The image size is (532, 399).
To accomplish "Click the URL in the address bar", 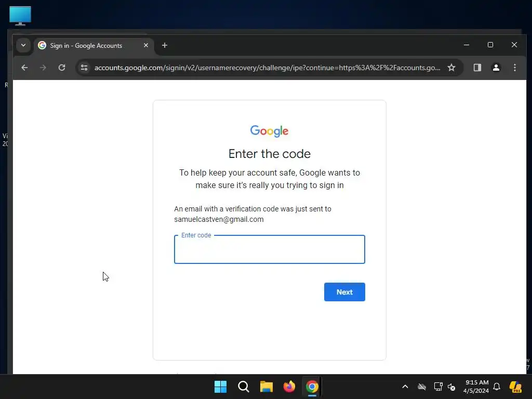I will (268, 68).
